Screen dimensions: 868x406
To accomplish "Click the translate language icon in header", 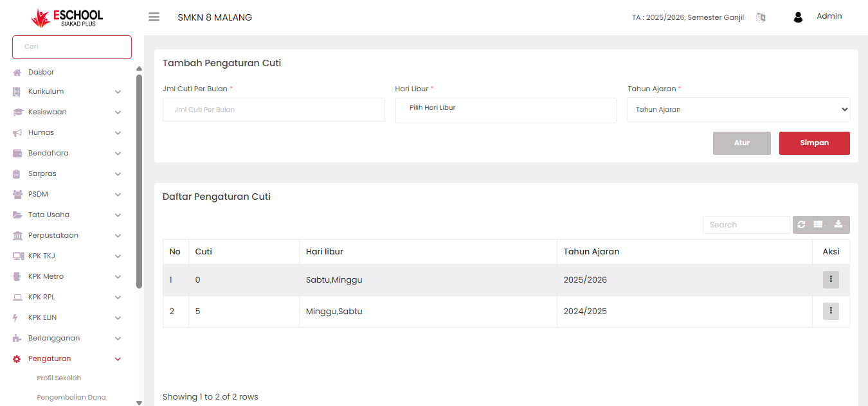I will tap(761, 17).
